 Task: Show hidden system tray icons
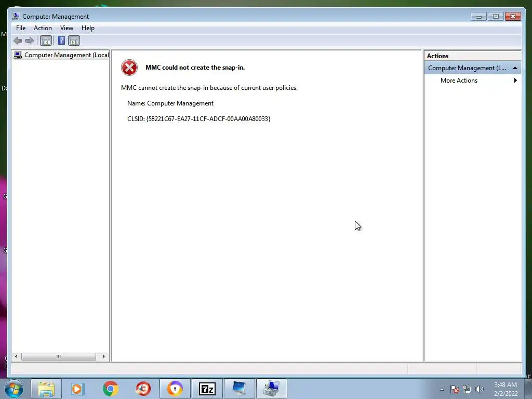click(x=442, y=389)
